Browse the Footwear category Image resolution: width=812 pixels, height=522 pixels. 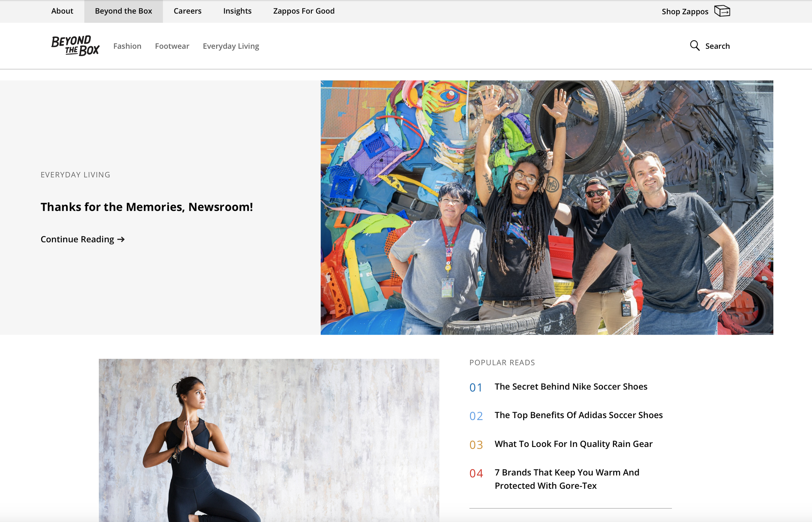(172, 46)
